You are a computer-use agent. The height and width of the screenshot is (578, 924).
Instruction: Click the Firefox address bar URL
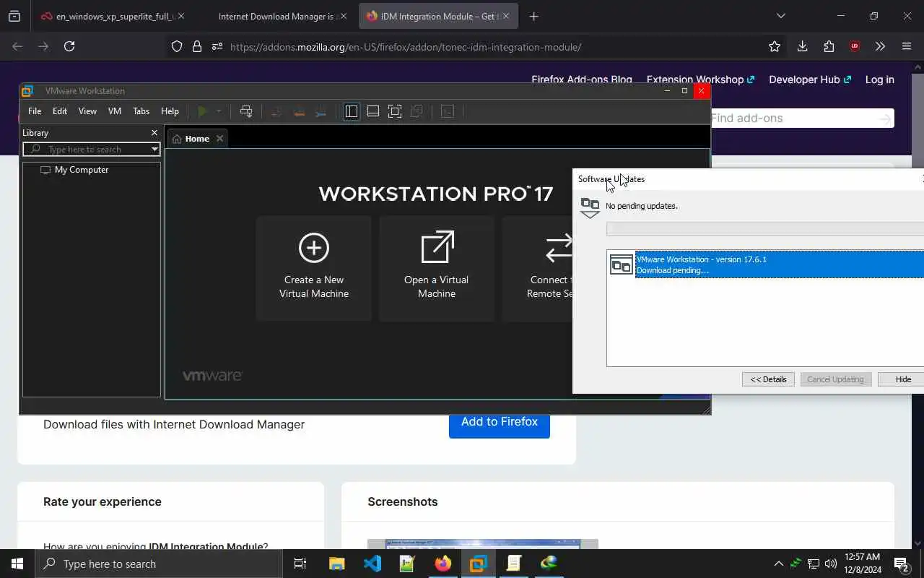406,47
